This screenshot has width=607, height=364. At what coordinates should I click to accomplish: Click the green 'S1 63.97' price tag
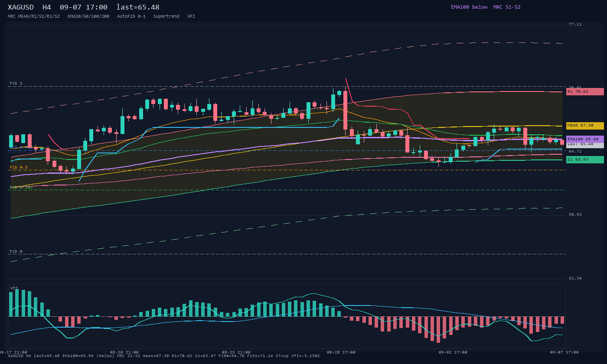pos(585,159)
